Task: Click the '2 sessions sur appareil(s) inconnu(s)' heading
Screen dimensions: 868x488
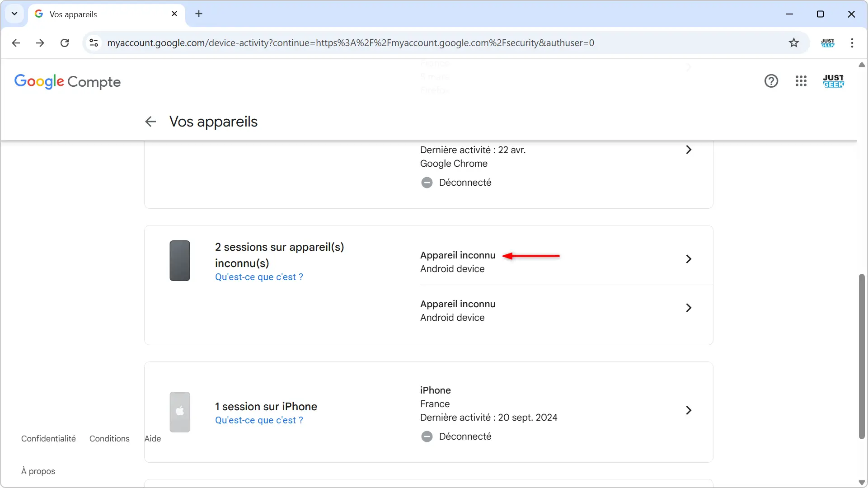Action: pos(279,255)
